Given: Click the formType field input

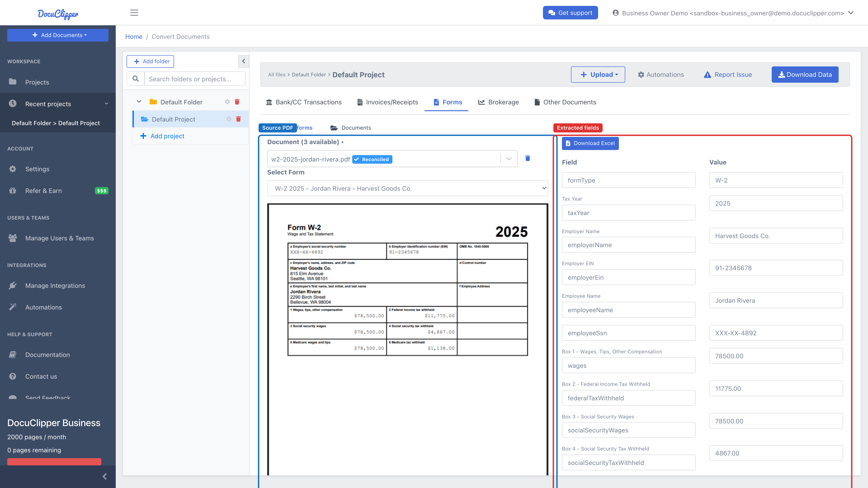Looking at the screenshot, I should [629, 180].
